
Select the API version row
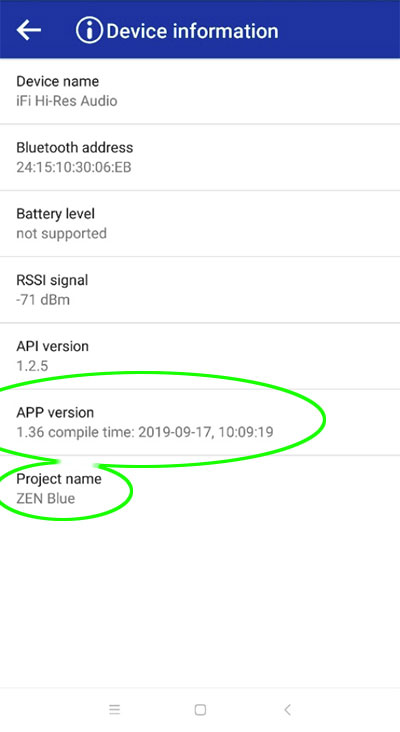coord(200,356)
